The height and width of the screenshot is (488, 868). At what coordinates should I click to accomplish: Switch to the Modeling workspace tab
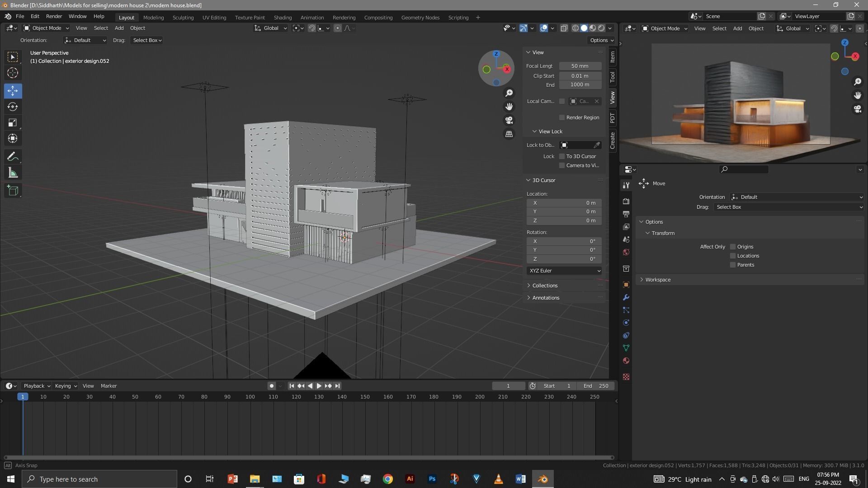click(153, 18)
